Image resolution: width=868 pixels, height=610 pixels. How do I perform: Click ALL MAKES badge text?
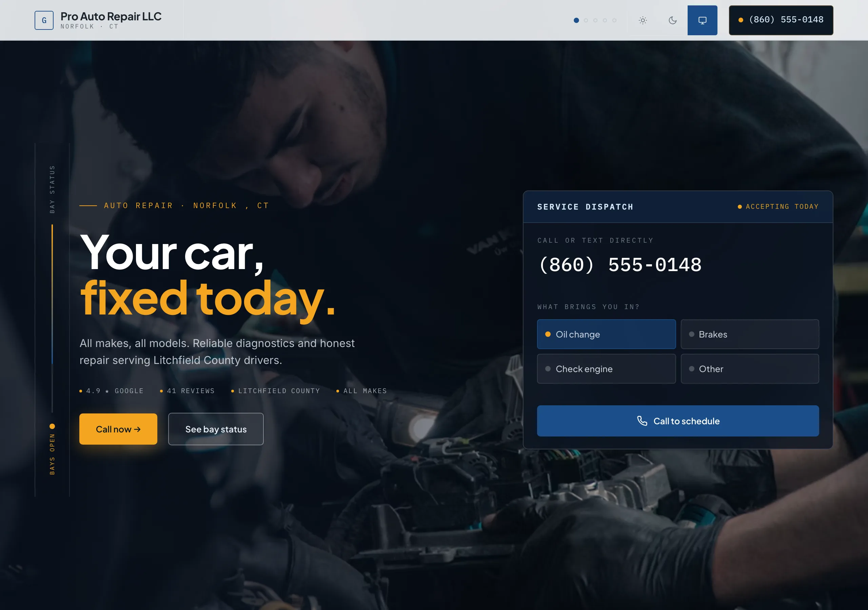365,391
